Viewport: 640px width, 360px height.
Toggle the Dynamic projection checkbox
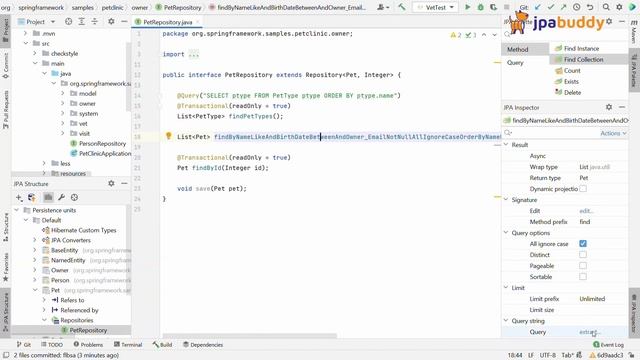click(x=583, y=189)
